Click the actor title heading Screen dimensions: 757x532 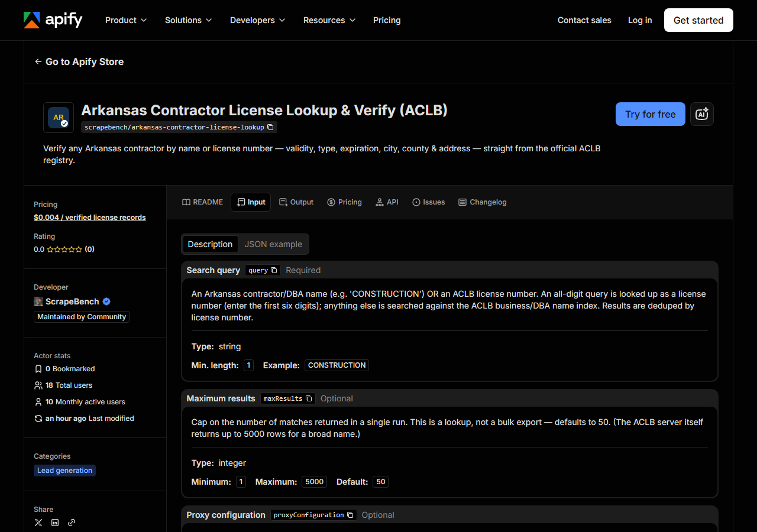click(264, 111)
